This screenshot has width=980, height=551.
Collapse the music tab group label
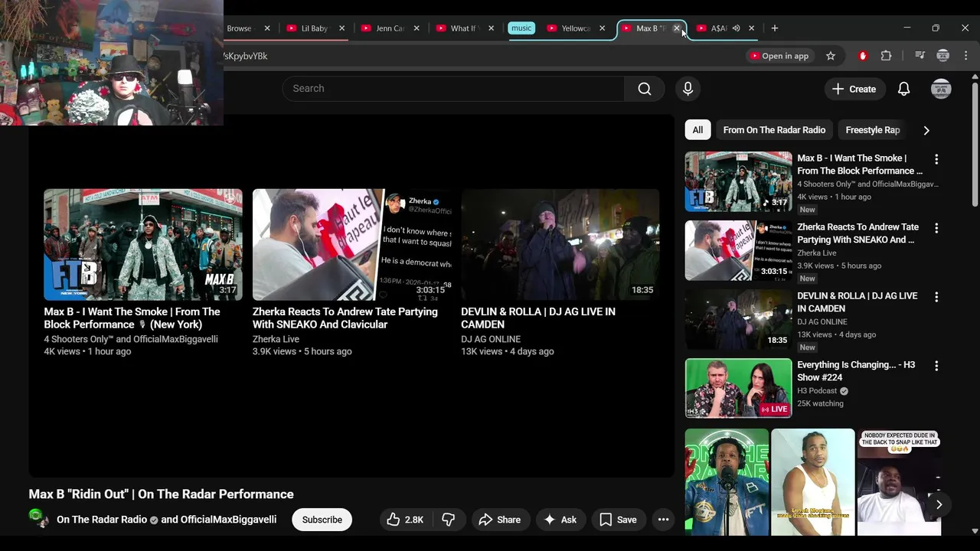click(521, 28)
